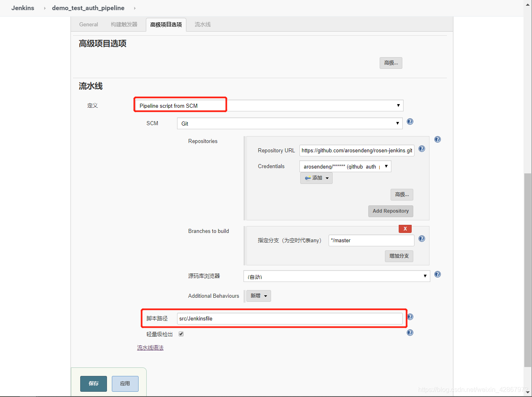The width and height of the screenshot is (532, 397).
Task: Click 高级... button under 高级项目选项
Action: click(x=391, y=63)
